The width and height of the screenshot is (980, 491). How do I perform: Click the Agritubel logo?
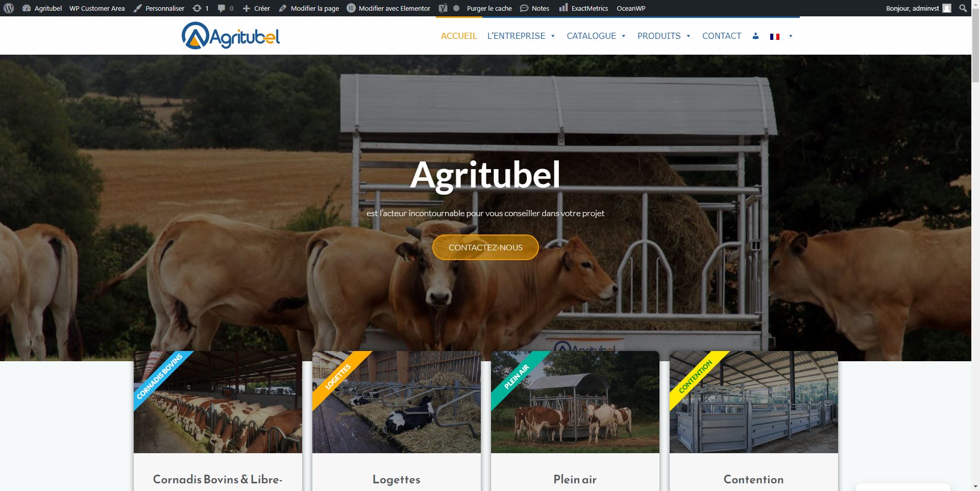[231, 36]
